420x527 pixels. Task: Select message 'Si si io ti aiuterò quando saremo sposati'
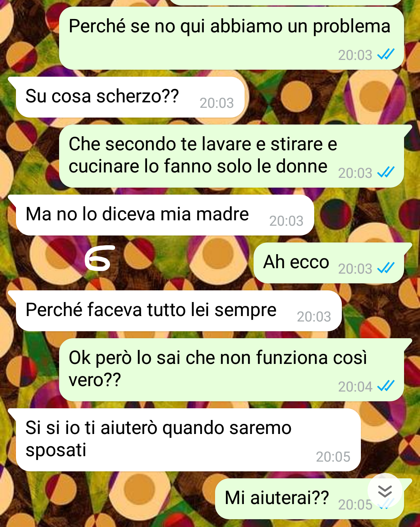pos(188,440)
